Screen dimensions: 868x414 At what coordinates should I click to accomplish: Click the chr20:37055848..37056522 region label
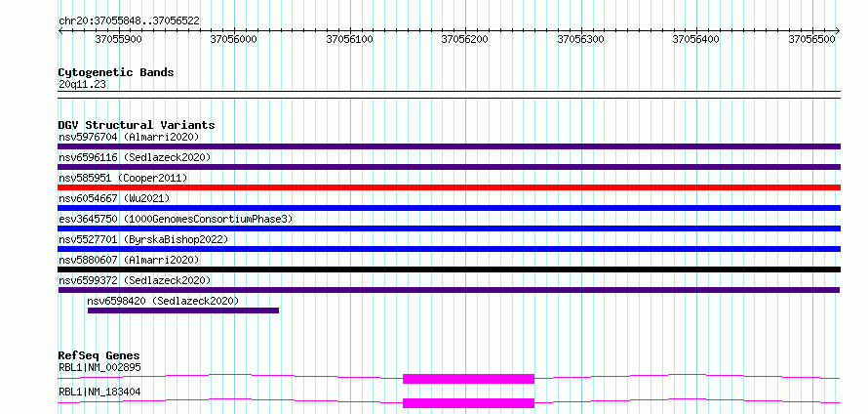129,21
